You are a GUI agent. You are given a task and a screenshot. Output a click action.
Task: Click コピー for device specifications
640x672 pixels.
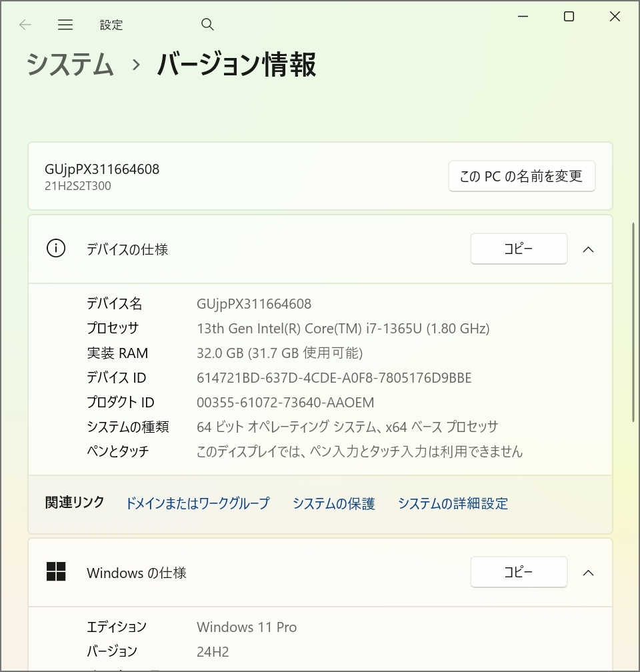[x=519, y=249]
